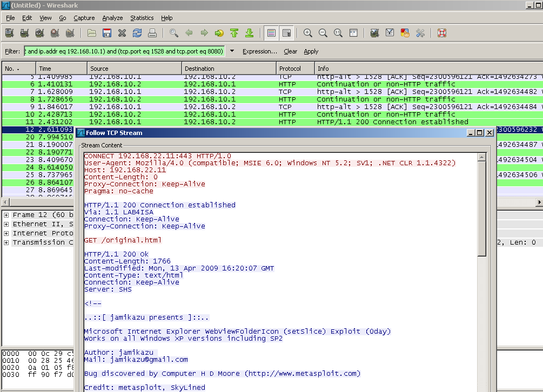Find a packet using magnifier icon

[x=174, y=33]
